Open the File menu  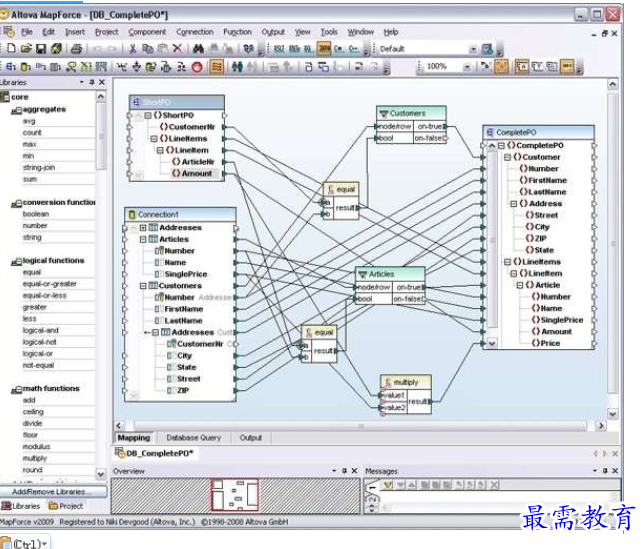[x=27, y=32]
